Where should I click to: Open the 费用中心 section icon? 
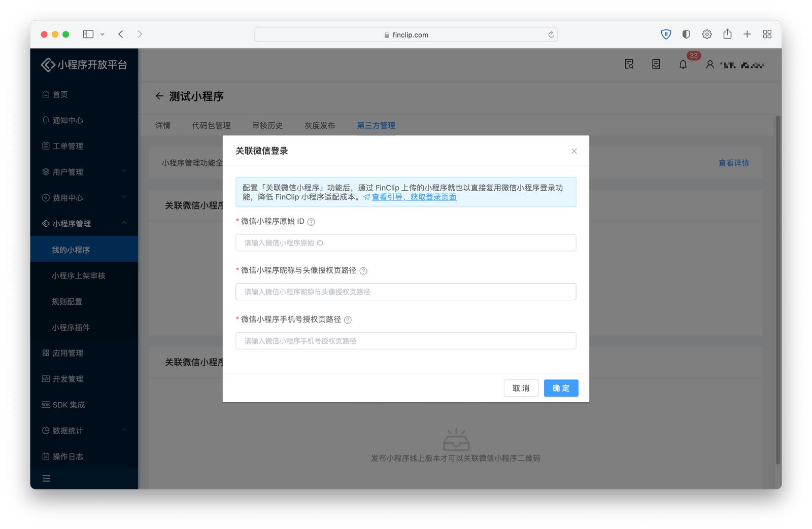coord(46,197)
